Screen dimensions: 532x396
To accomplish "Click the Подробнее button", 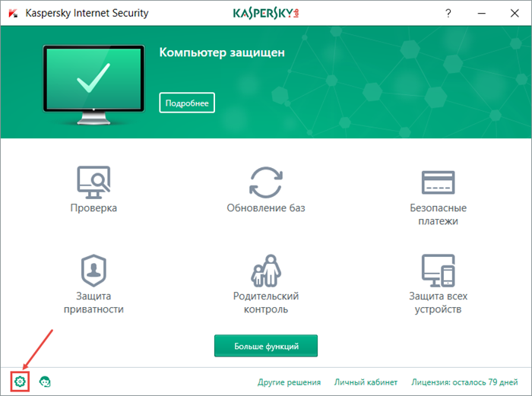I will 188,103.
